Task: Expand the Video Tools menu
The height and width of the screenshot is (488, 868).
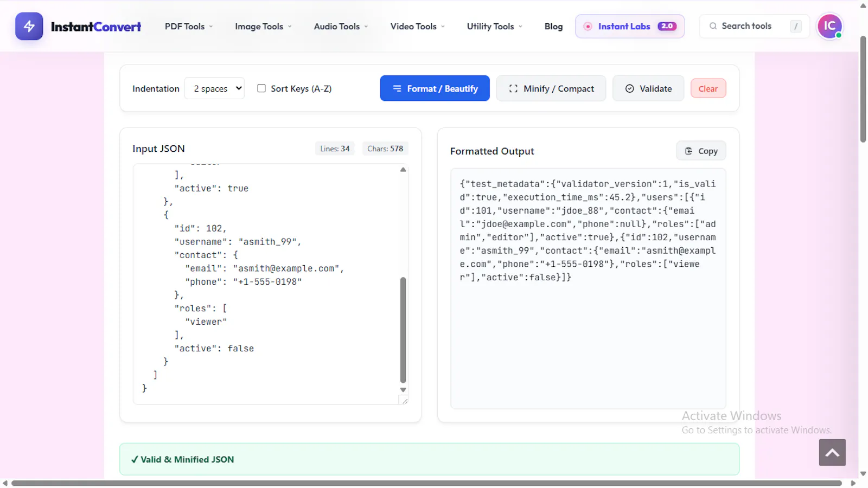Action: [x=417, y=27]
